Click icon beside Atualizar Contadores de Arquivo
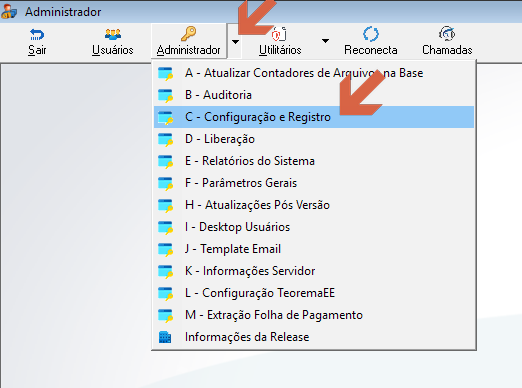 click(x=166, y=73)
